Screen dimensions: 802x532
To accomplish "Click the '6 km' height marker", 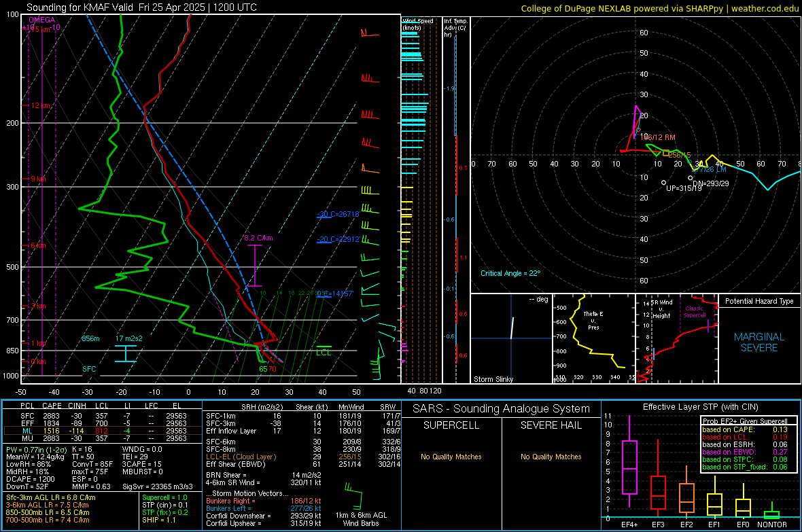I will (38, 245).
